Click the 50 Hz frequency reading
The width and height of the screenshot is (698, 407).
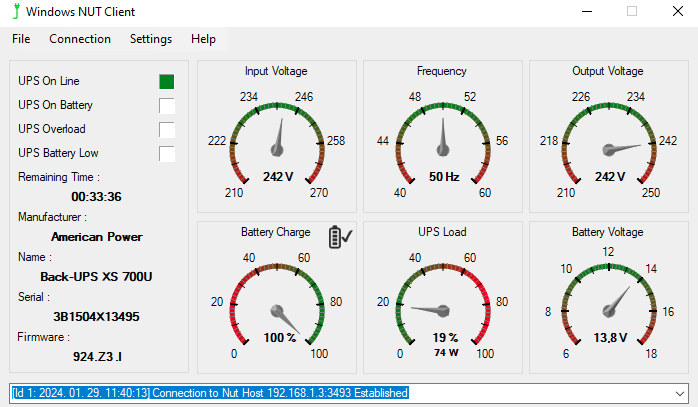(x=444, y=177)
